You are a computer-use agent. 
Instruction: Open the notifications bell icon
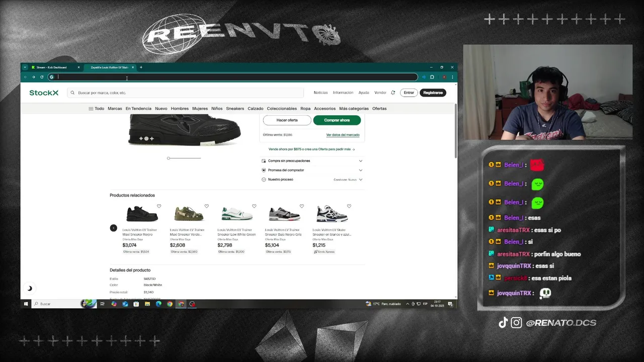pos(393,93)
